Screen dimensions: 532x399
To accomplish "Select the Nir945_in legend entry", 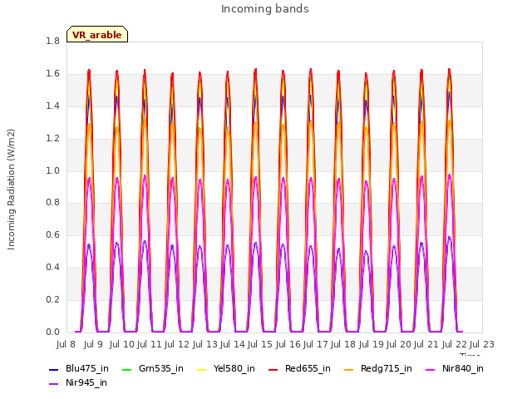I will [78, 382].
